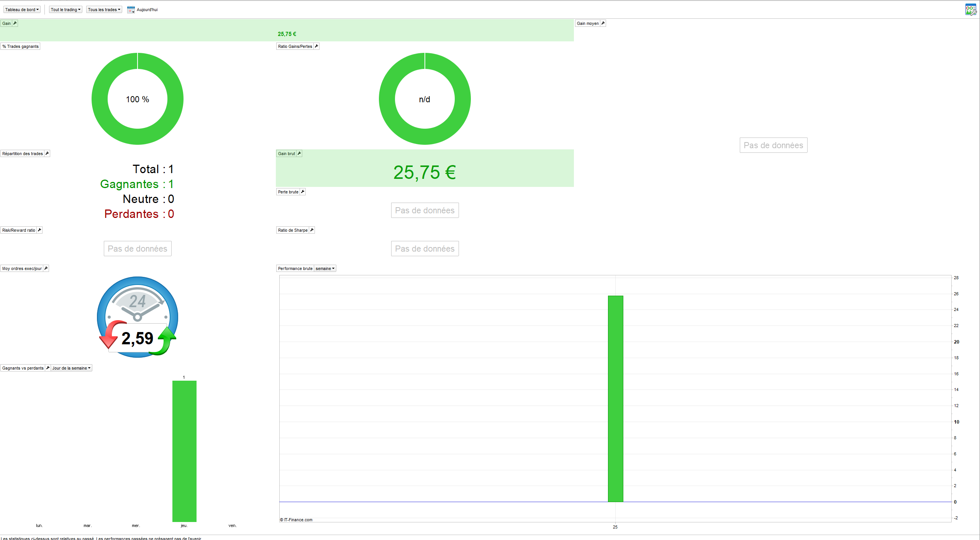Change the semaine period dropdown
Screen dimensions: 980x540
click(x=325, y=268)
